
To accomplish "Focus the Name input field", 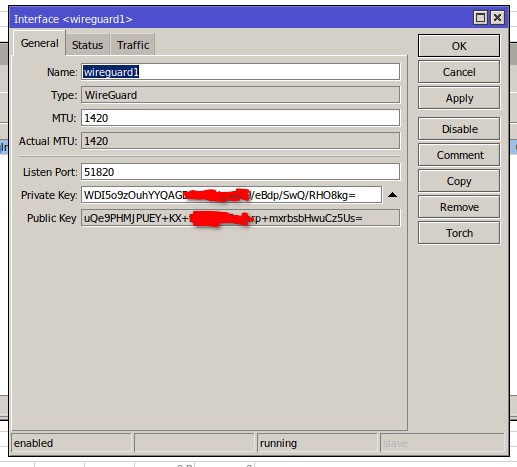I will click(240, 72).
